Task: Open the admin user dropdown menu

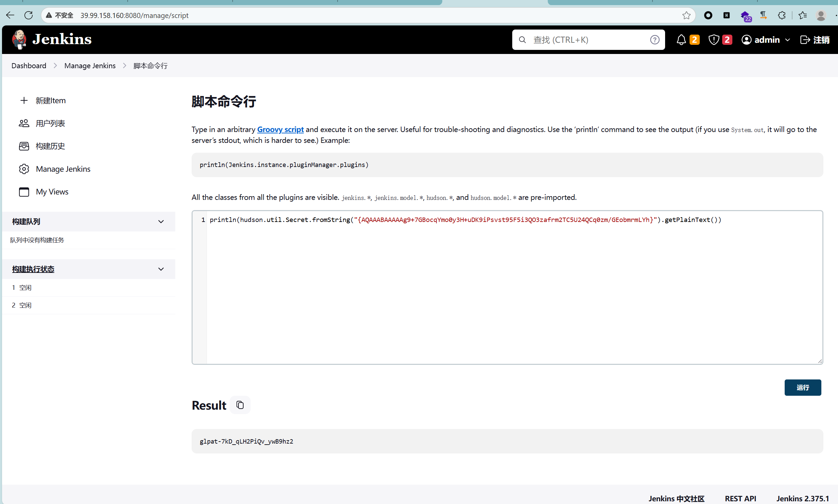Action: pyautogui.click(x=787, y=40)
